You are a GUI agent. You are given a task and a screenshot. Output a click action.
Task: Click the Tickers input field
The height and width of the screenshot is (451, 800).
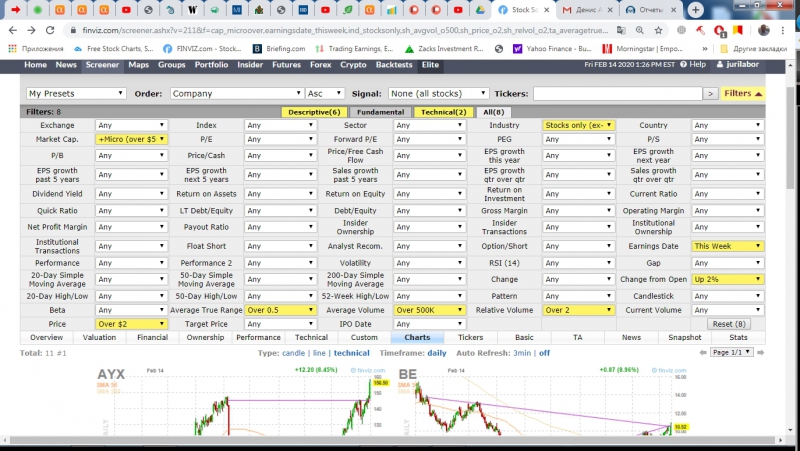pos(617,93)
